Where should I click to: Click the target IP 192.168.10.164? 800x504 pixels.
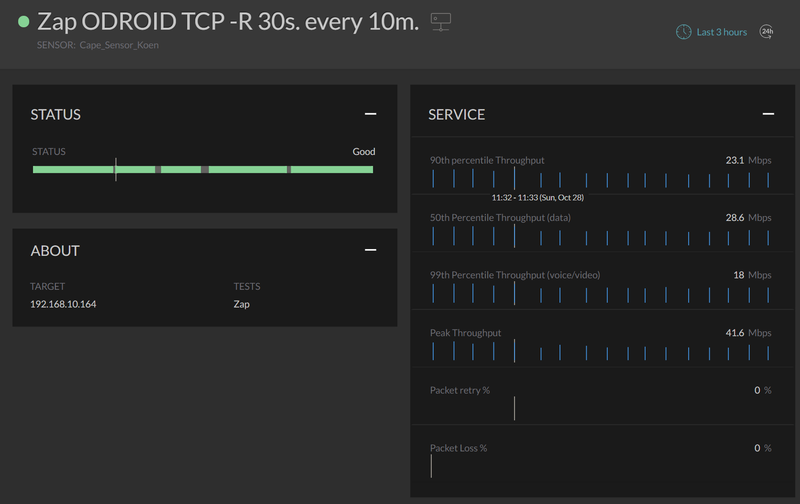63,304
